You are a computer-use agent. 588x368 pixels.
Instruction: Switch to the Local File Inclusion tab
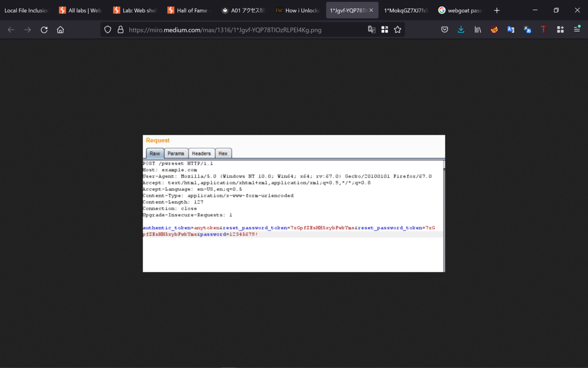pyautogui.click(x=26, y=10)
